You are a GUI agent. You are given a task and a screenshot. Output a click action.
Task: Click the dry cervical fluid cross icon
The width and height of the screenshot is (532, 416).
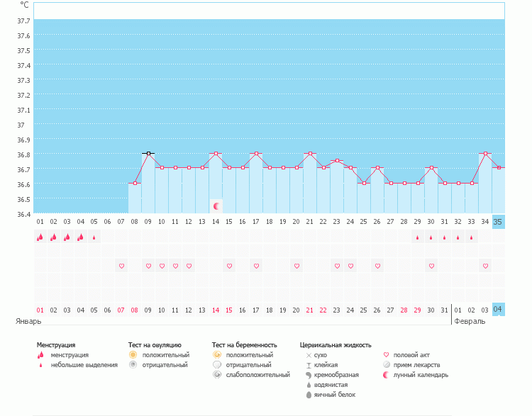point(309,354)
